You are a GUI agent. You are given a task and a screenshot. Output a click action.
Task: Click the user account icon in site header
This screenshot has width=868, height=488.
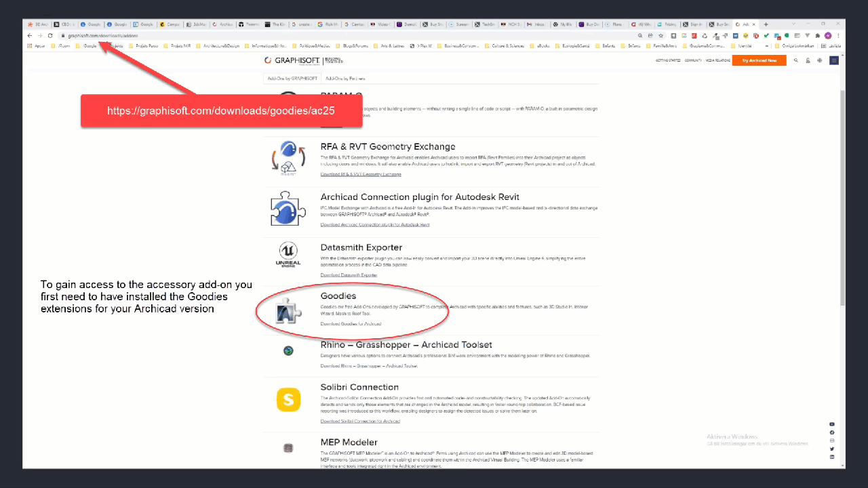(808, 60)
